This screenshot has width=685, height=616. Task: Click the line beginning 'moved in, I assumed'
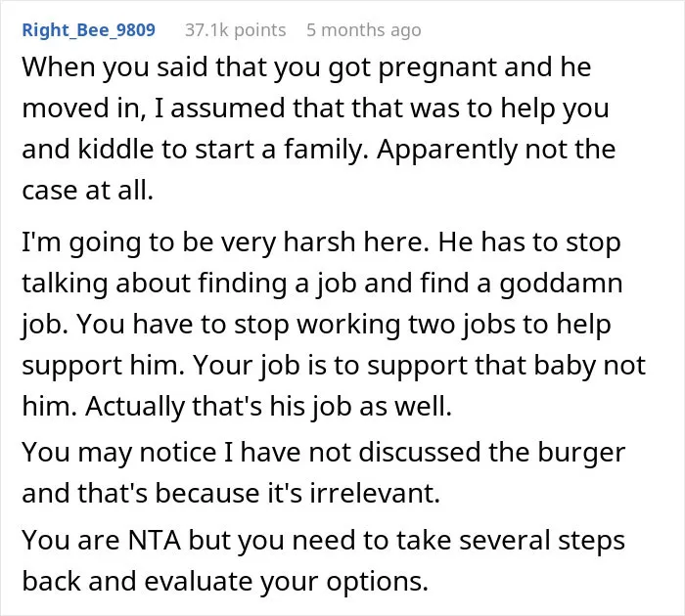click(x=315, y=109)
